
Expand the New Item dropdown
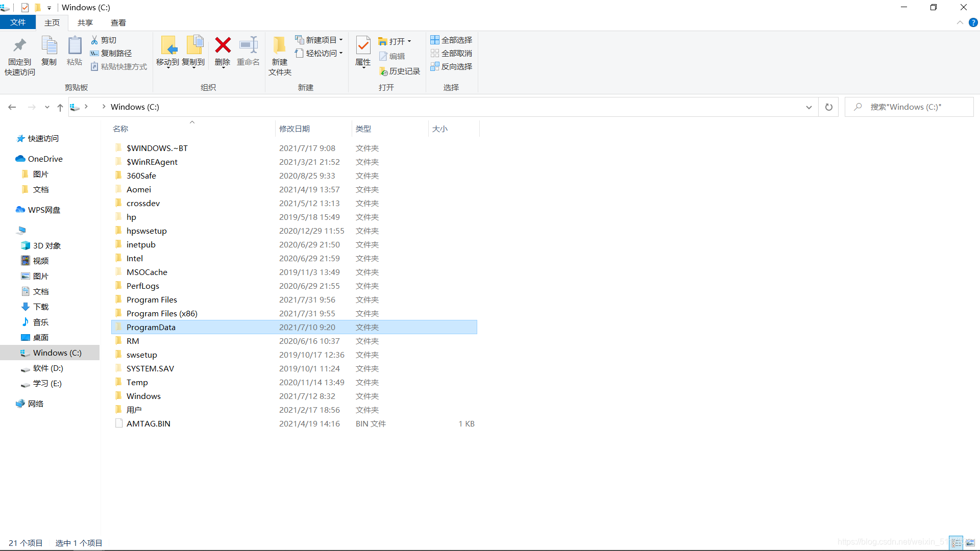point(341,40)
